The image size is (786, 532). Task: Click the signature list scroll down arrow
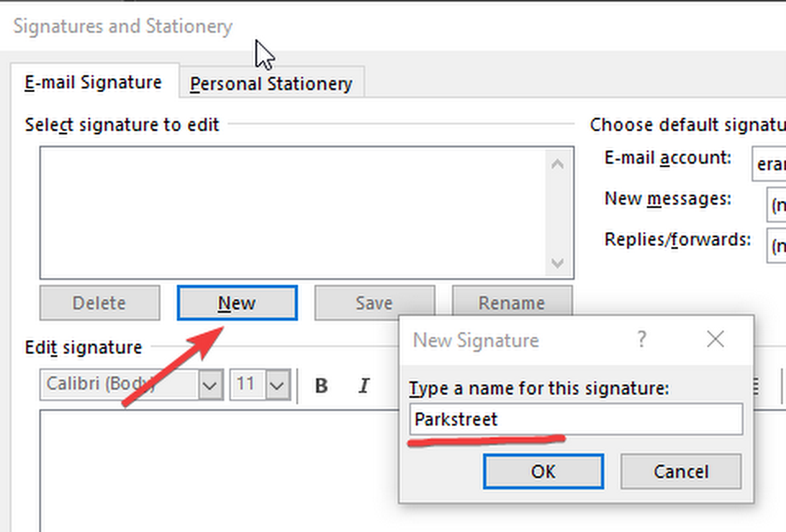click(557, 263)
